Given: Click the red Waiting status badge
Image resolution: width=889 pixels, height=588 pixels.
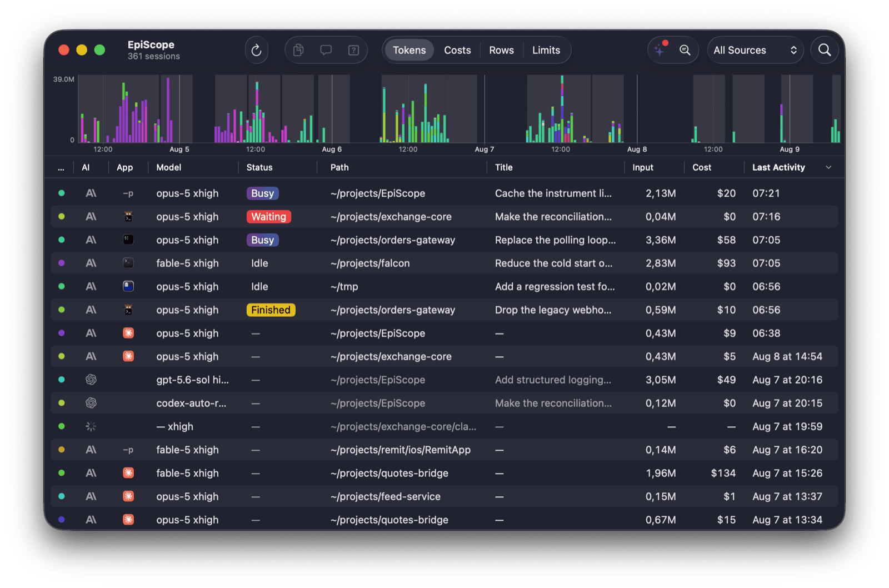Looking at the screenshot, I should pyautogui.click(x=269, y=217).
